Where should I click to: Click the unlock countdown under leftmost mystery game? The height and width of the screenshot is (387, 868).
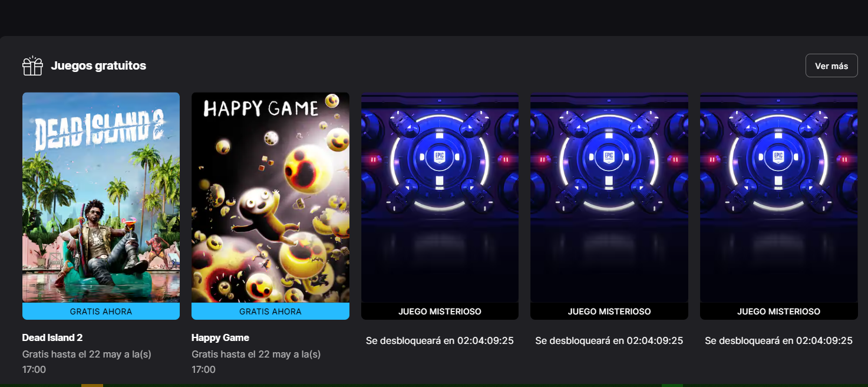(x=440, y=340)
